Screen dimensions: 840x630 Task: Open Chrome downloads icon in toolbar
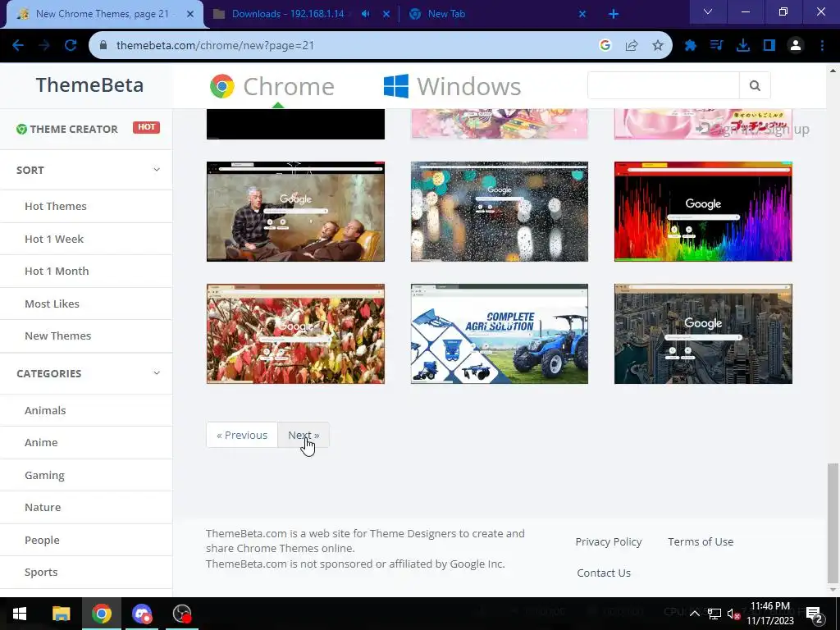[743, 46]
